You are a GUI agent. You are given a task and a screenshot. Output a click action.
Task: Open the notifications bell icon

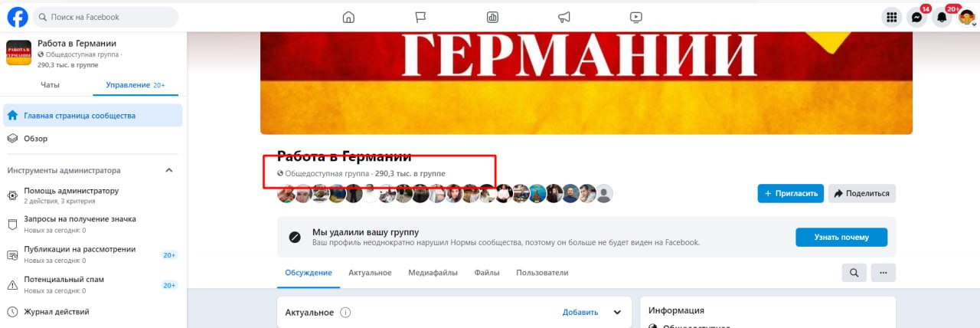(942, 17)
